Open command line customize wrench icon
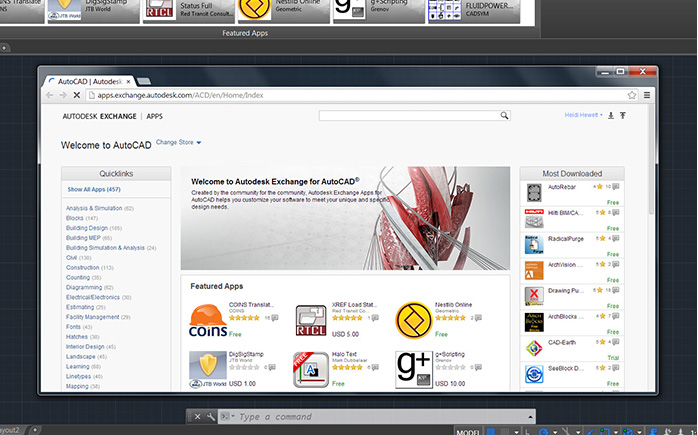This screenshot has width=698, height=435. (x=211, y=417)
